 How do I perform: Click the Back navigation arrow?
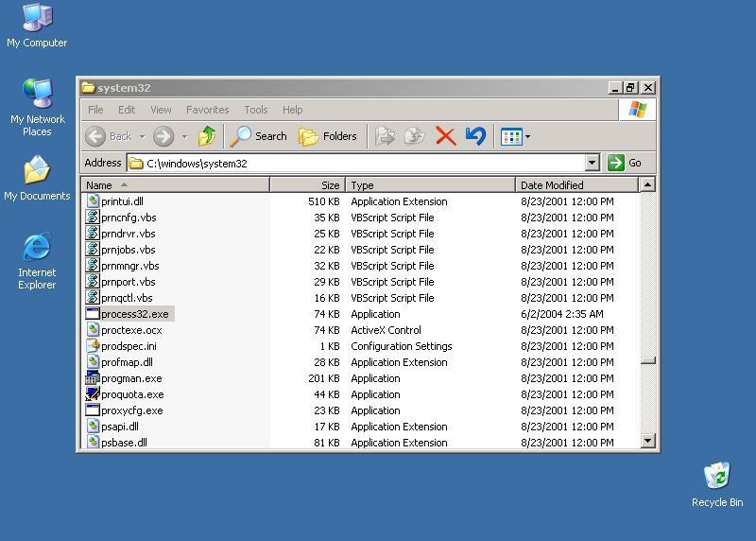click(95, 136)
